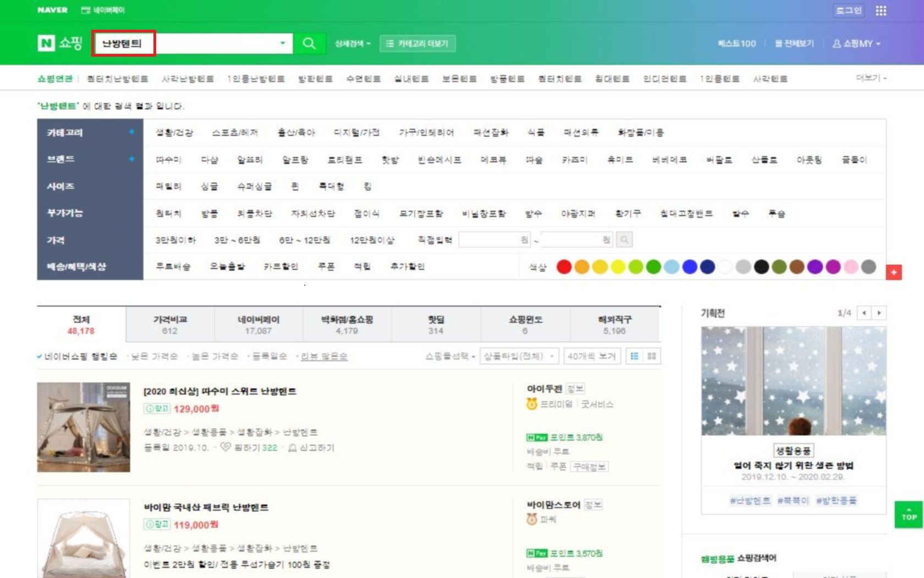This screenshot has height=578, width=924.
Task: Sort by 낮은 가격순
Action: (154, 356)
